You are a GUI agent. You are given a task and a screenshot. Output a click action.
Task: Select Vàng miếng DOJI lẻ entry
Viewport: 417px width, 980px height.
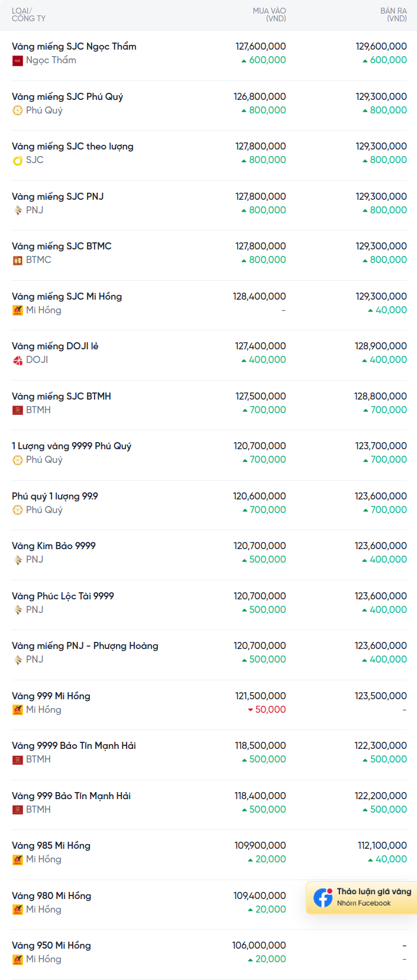pos(55,346)
